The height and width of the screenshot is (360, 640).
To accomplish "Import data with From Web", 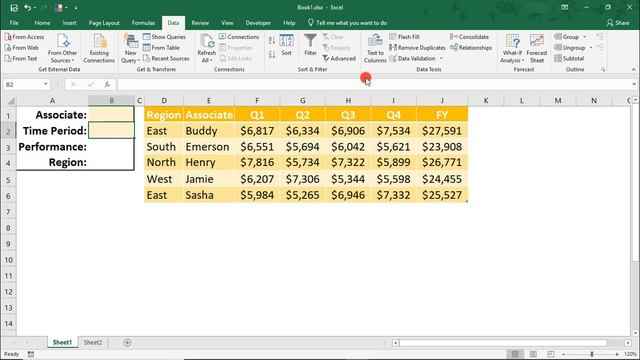I will (22, 48).
